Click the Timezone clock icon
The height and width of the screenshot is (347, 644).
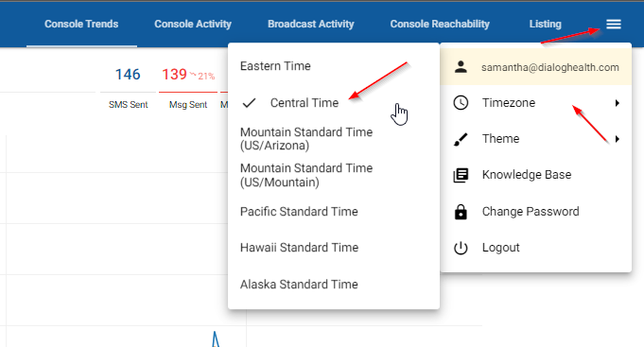pyautogui.click(x=461, y=103)
